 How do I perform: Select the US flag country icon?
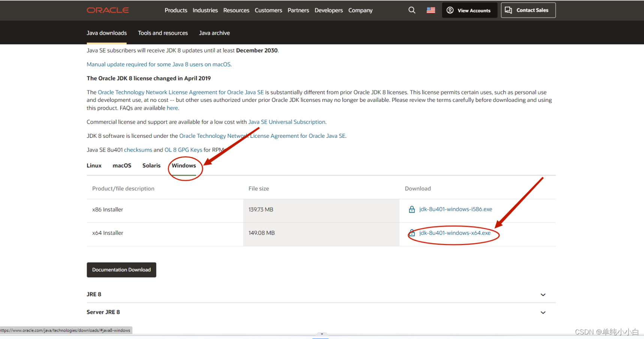[x=431, y=10]
